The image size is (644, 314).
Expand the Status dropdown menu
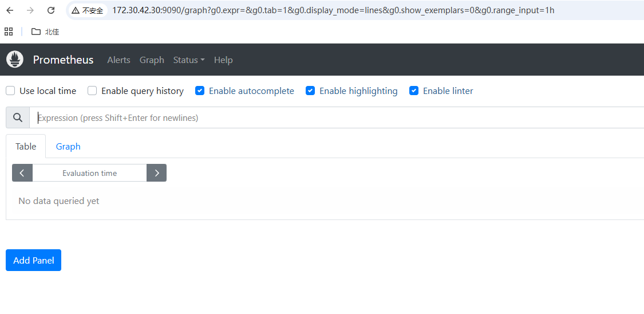coord(189,60)
